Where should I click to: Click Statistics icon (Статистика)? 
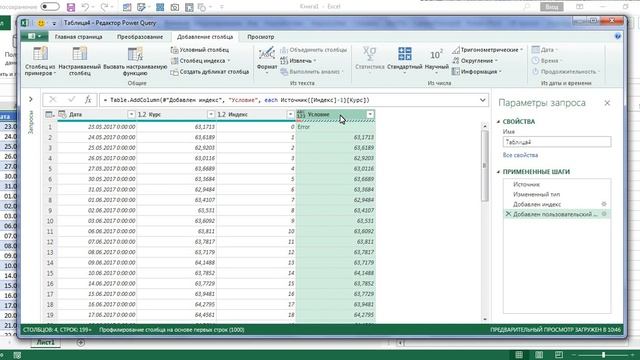point(369,54)
